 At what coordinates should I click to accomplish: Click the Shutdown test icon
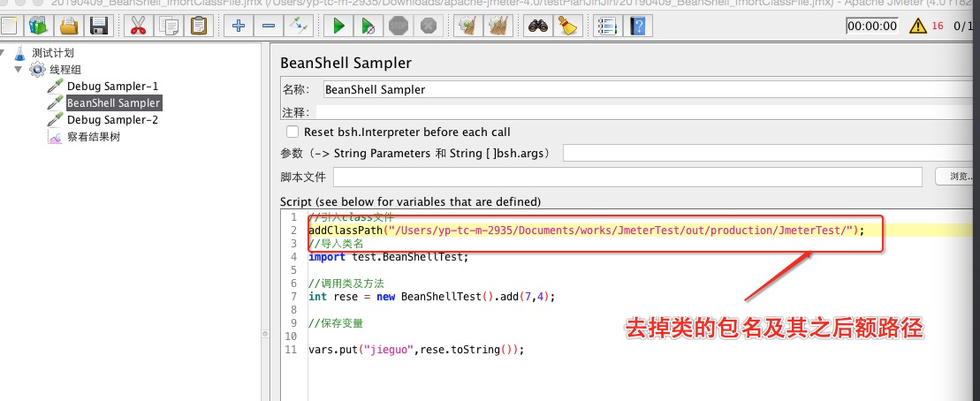(x=428, y=26)
